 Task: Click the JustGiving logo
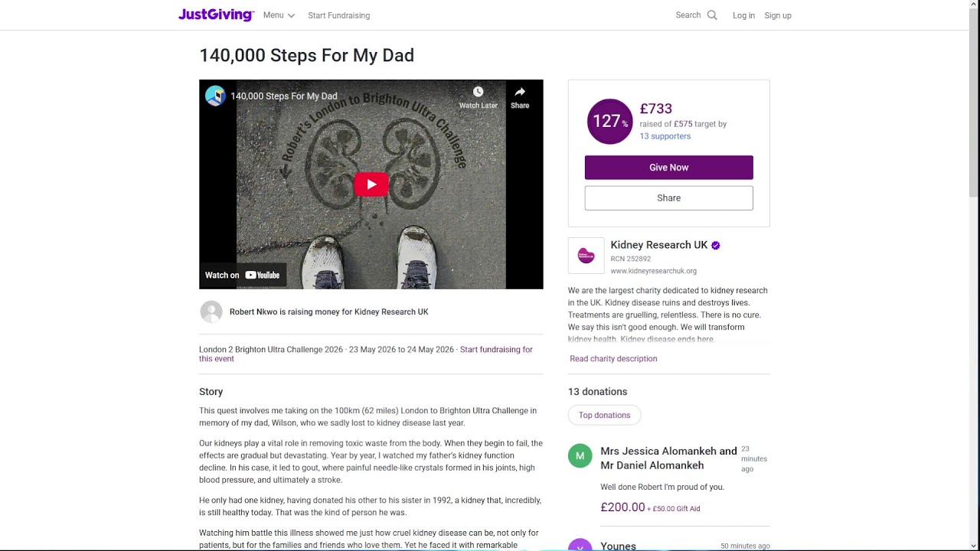pyautogui.click(x=216, y=15)
